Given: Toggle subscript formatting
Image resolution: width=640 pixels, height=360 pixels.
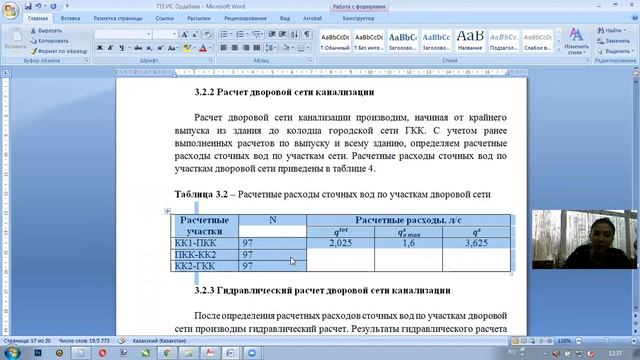Looking at the screenshot, I should tap(149, 48).
